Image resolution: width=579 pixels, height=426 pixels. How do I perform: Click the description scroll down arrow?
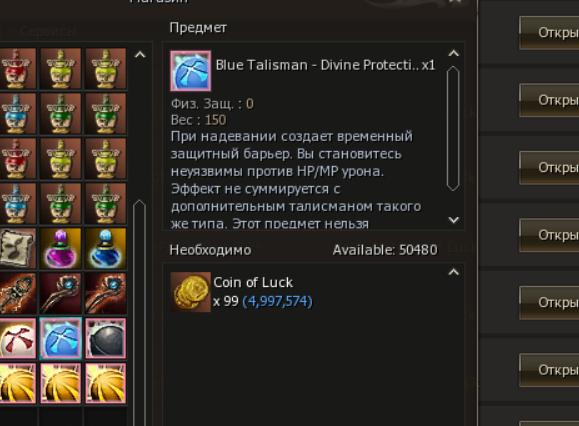click(x=453, y=220)
